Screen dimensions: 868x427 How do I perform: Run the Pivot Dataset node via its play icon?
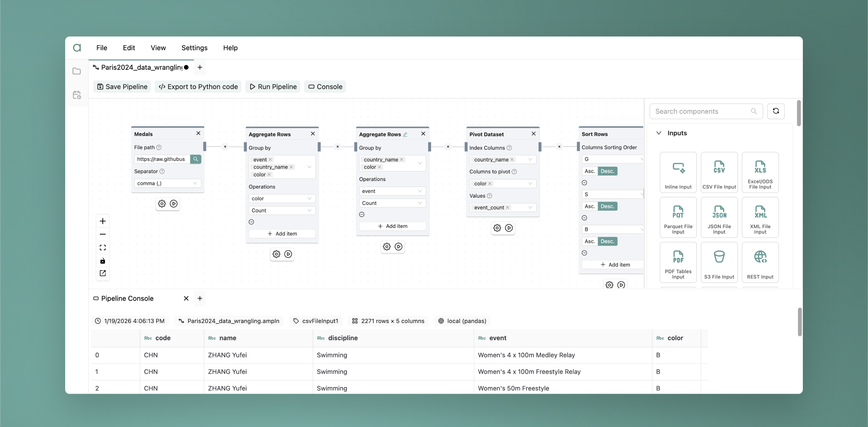point(509,228)
